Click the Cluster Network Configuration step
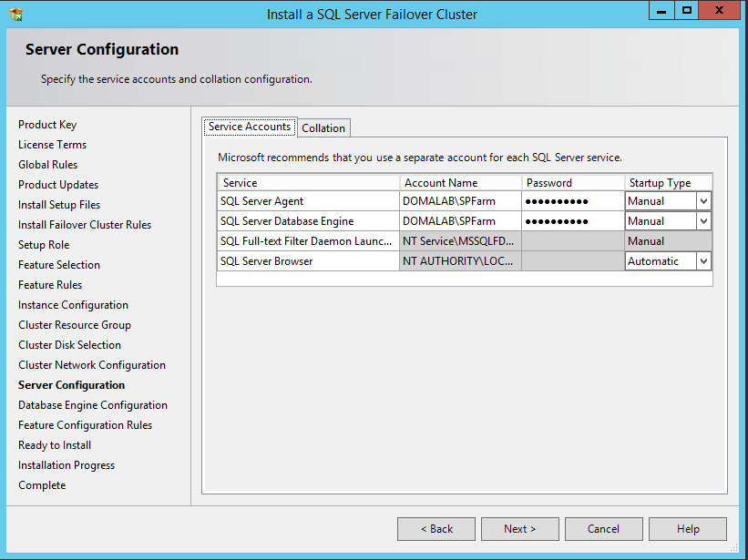This screenshot has width=748, height=560. [92, 365]
